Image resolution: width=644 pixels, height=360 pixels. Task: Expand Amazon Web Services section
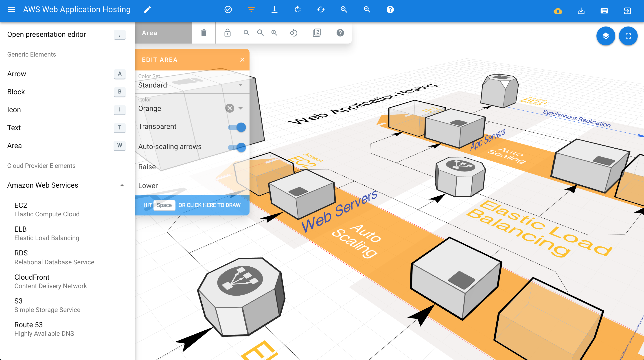123,185
